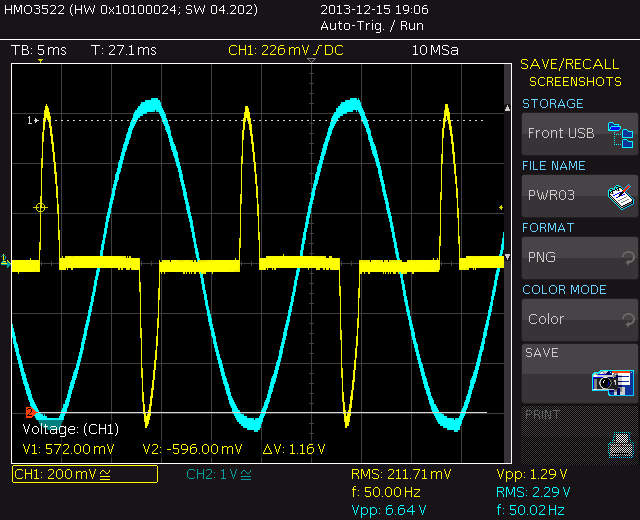
Task: Click the solid lower cursor line V2
Action: 261,413
